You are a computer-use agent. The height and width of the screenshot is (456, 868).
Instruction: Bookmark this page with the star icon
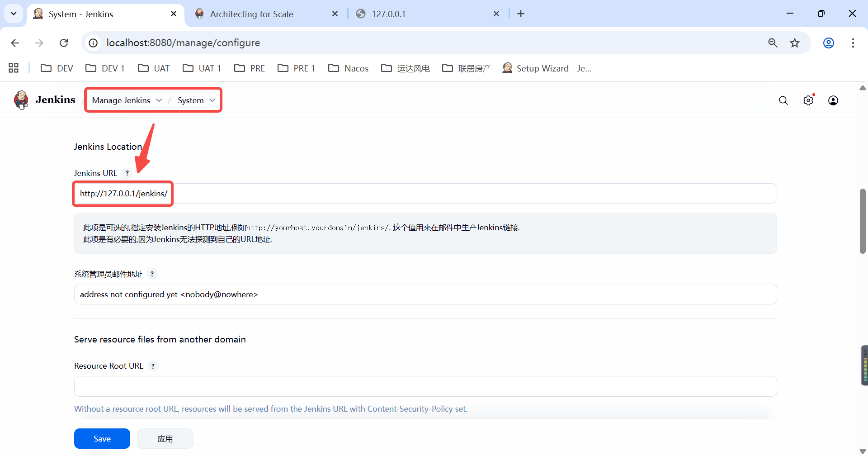click(x=795, y=43)
